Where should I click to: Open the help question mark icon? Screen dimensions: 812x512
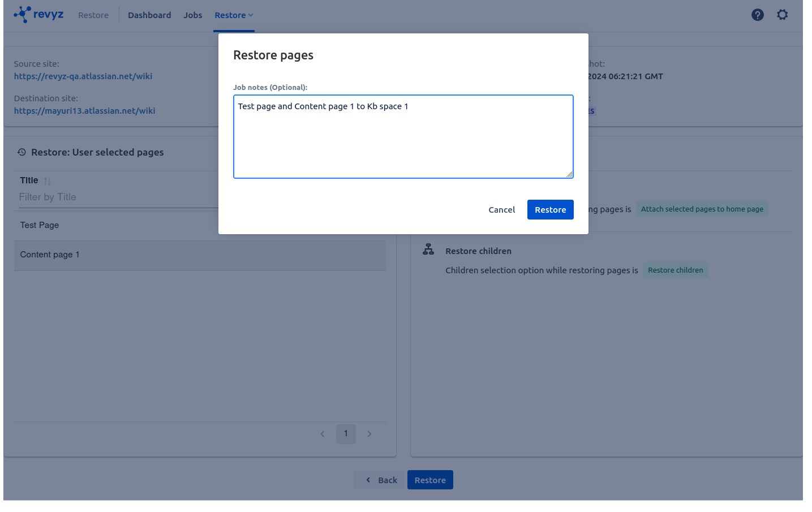(757, 15)
